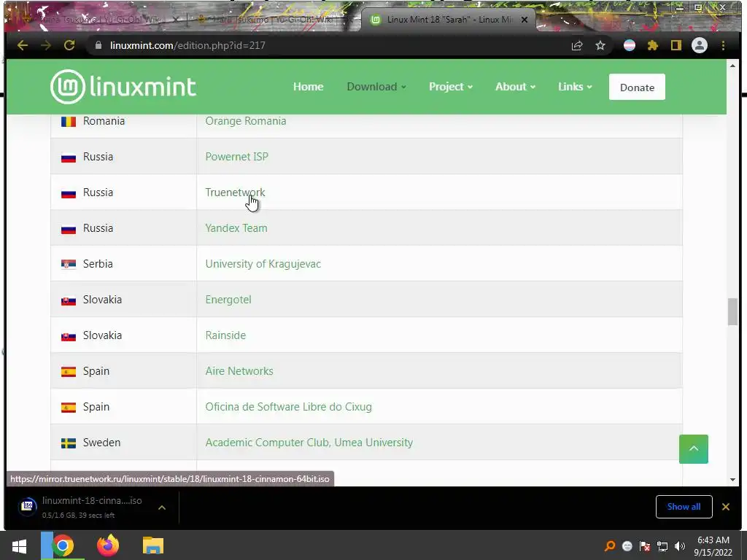Click the Linux Mint logo

pyautogui.click(x=123, y=87)
